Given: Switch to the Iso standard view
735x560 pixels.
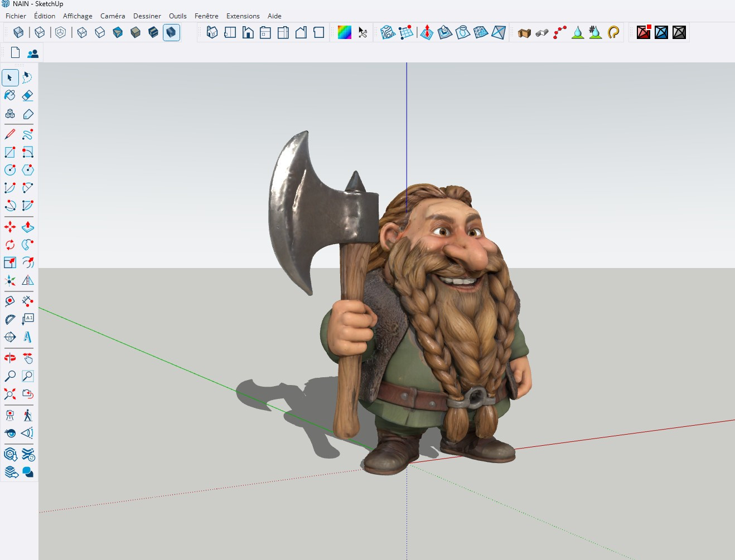Looking at the screenshot, I should click(212, 32).
